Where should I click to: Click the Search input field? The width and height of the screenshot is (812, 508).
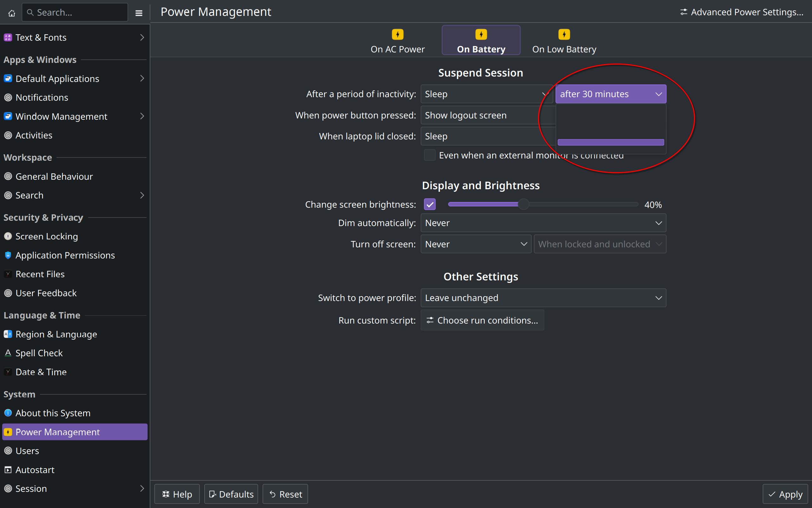(75, 12)
